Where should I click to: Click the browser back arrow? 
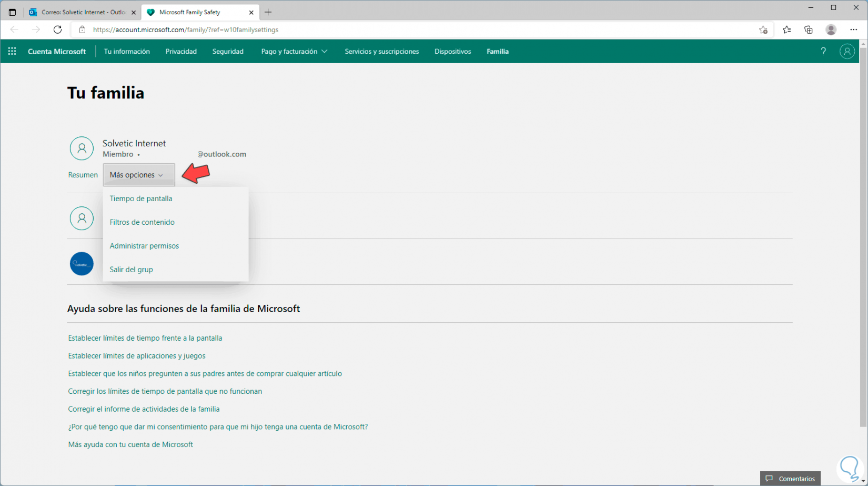(x=14, y=29)
